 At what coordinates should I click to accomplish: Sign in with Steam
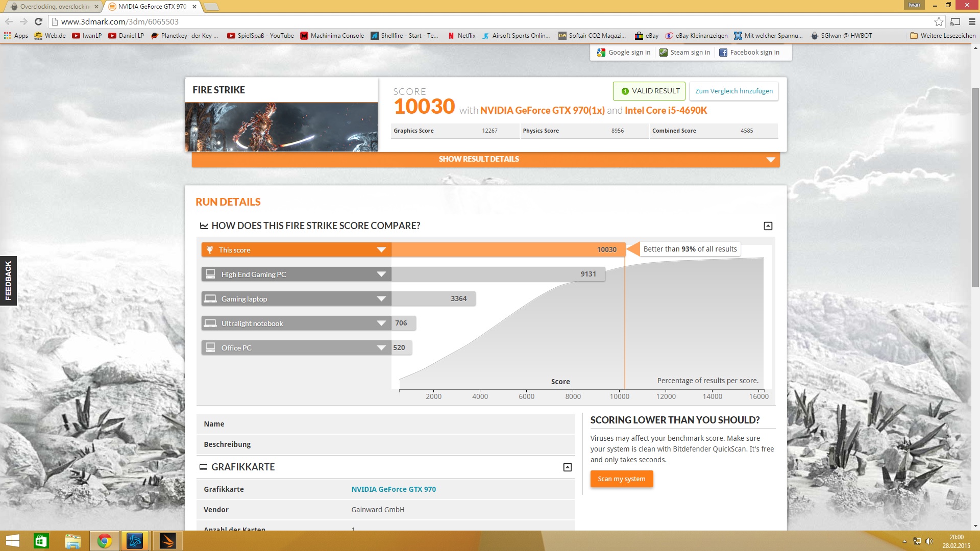[x=685, y=53]
